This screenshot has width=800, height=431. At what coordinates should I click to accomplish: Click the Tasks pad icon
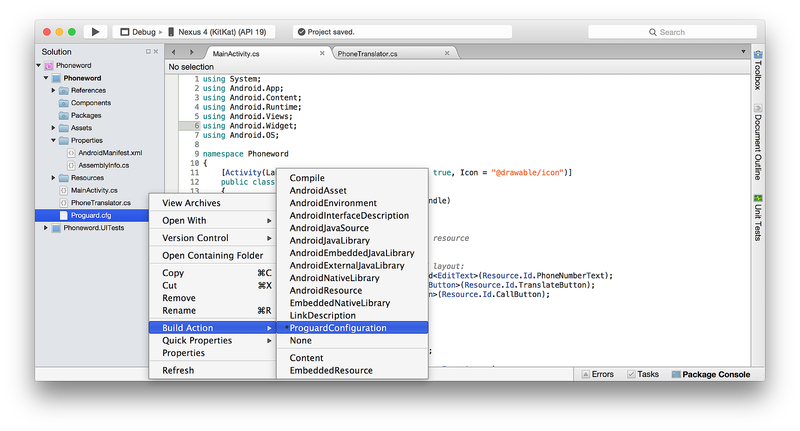coord(631,374)
